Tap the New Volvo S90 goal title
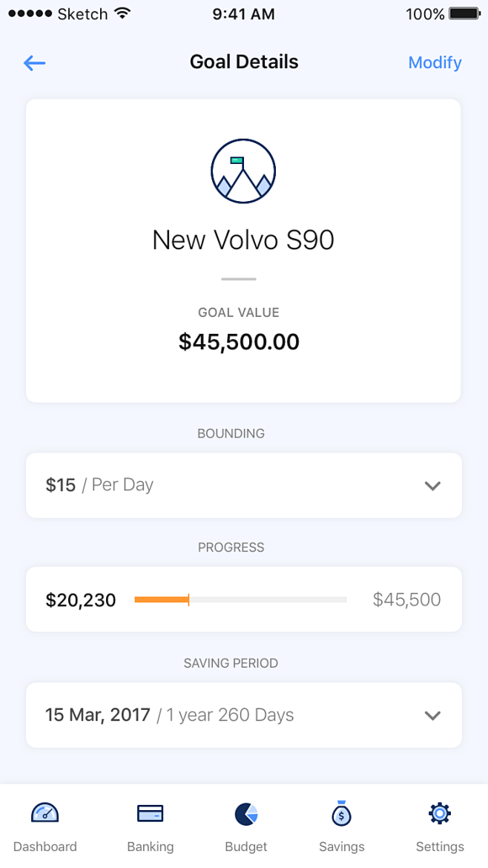The width and height of the screenshot is (488, 868). tap(243, 240)
